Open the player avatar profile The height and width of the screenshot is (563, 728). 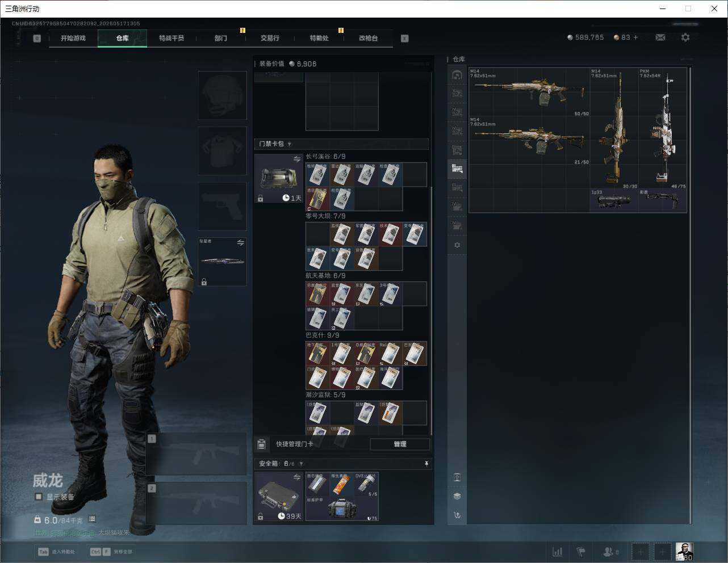pos(684,551)
